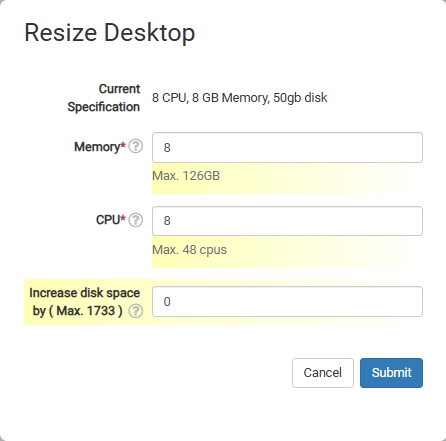Open the disk space help question-mark icon

point(136,311)
